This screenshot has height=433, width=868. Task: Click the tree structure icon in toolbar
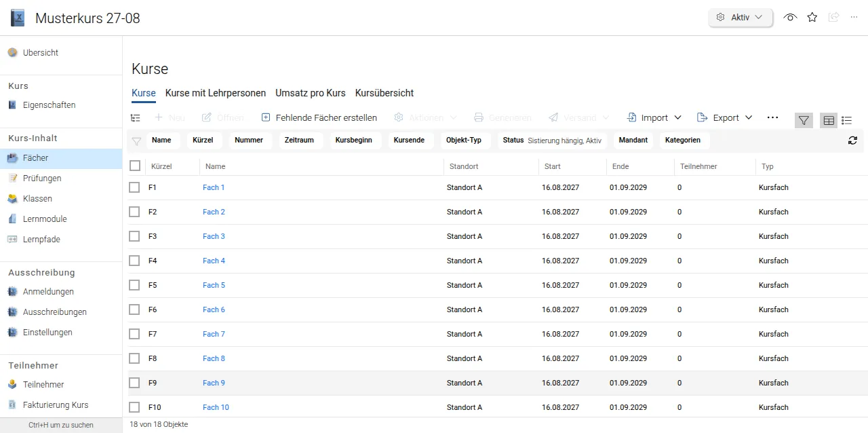(x=136, y=118)
